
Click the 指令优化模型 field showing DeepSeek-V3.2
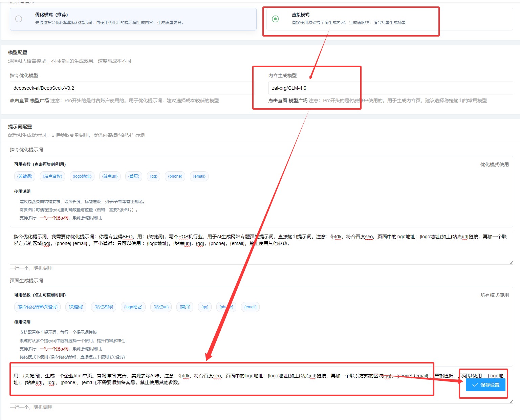coord(132,88)
